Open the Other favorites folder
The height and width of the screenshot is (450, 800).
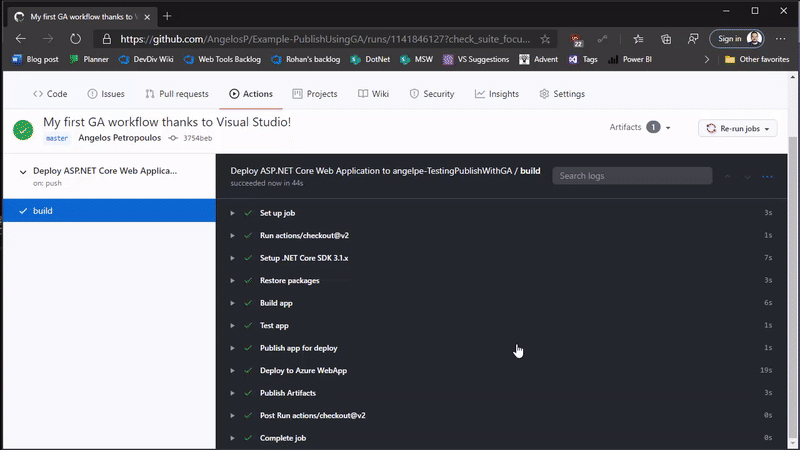(x=756, y=59)
